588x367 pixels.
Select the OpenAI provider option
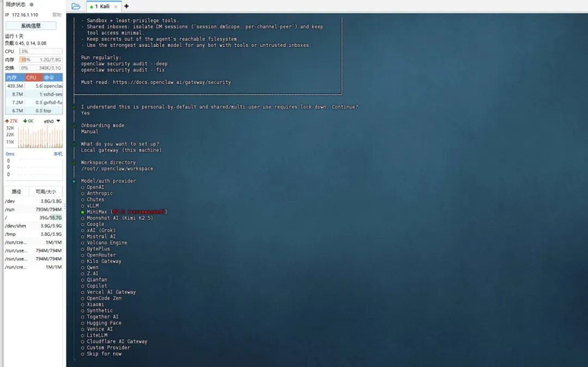click(93, 187)
